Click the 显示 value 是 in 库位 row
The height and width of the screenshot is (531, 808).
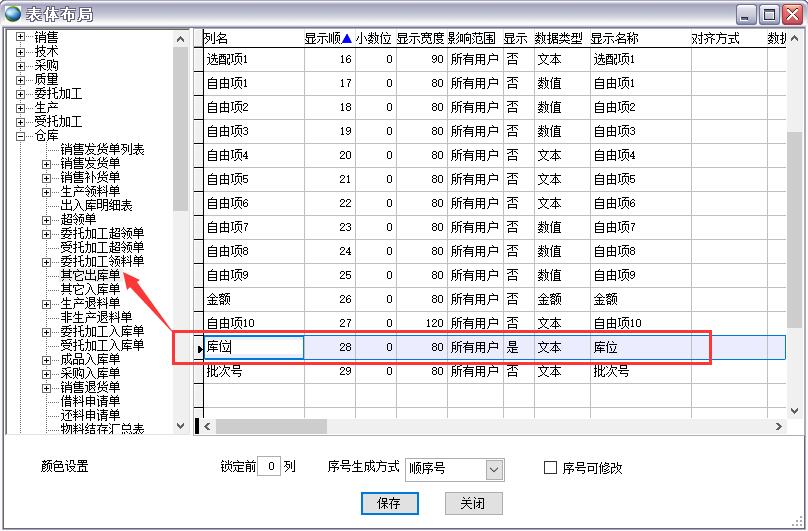pyautogui.click(x=513, y=347)
